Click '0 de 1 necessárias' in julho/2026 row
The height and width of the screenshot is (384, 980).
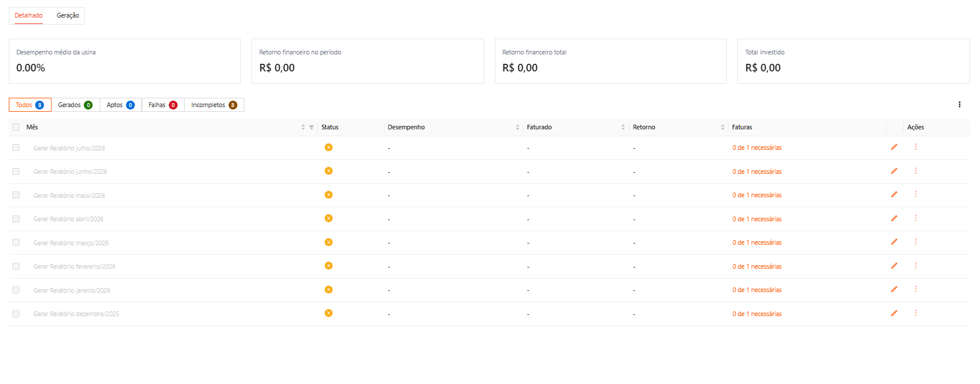(757, 148)
